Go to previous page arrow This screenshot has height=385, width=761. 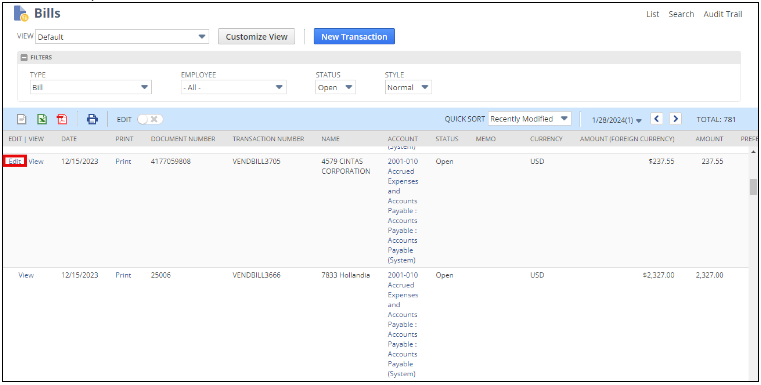657,118
